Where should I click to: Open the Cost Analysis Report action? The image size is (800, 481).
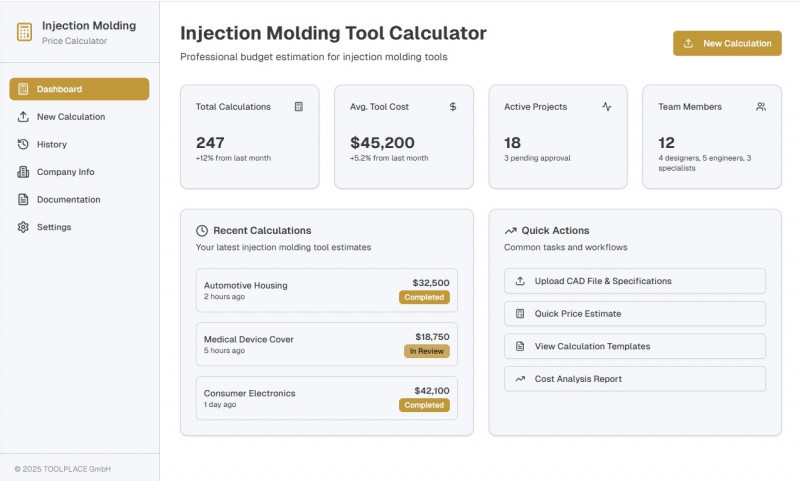[x=634, y=379]
